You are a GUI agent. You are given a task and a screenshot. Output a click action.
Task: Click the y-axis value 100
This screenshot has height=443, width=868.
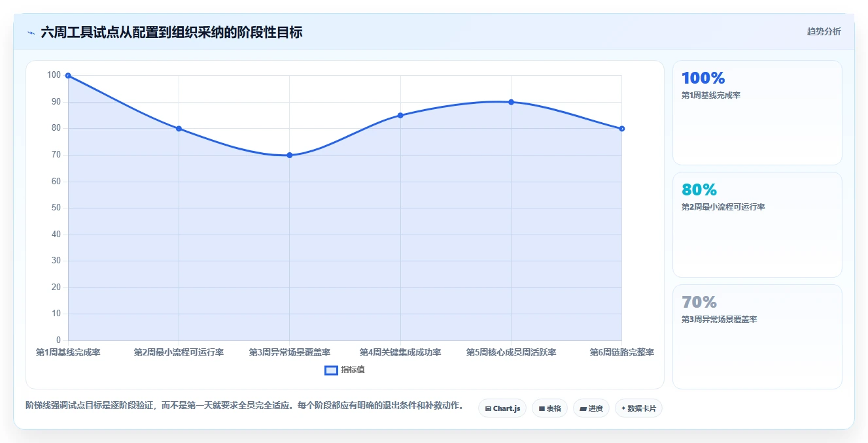pyautogui.click(x=54, y=75)
